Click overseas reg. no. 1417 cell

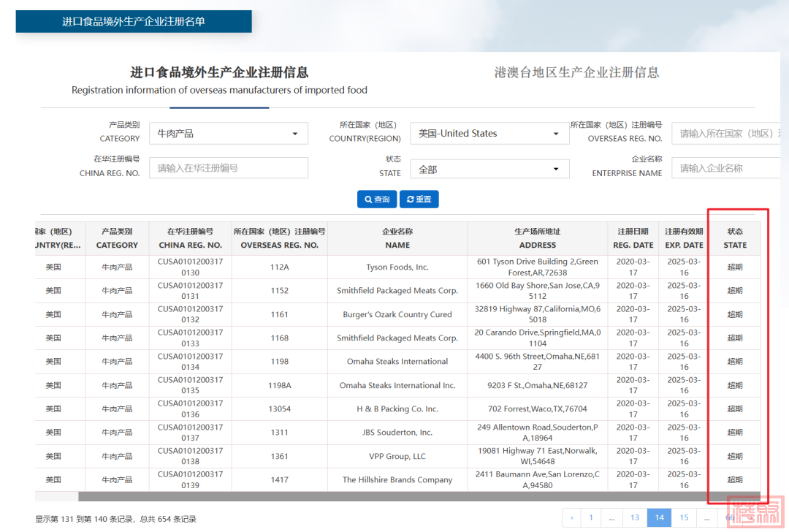[279, 480]
